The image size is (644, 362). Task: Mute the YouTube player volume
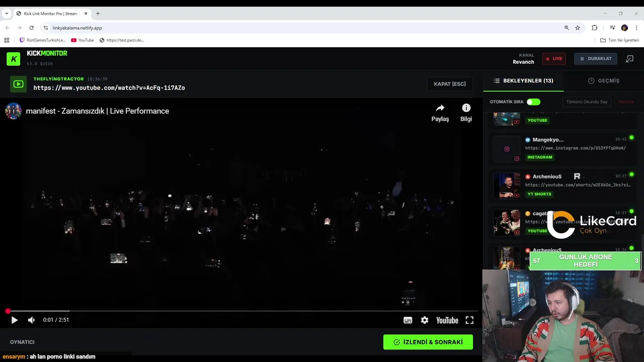(31, 320)
